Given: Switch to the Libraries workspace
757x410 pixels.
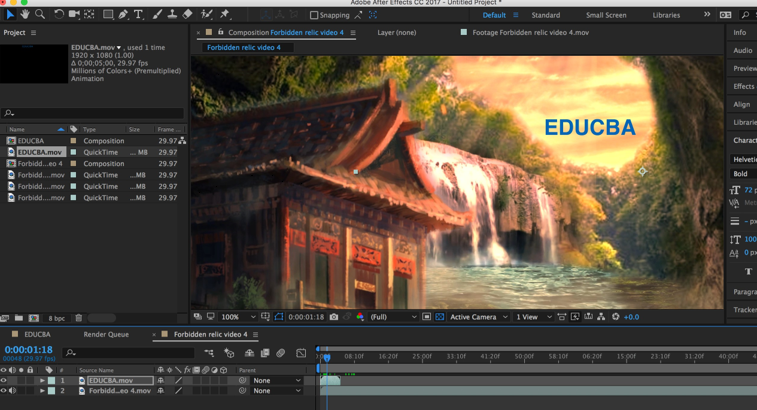Looking at the screenshot, I should click(666, 15).
